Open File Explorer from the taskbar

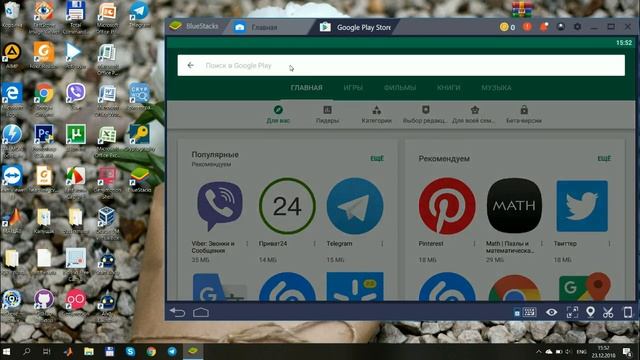(x=89, y=351)
